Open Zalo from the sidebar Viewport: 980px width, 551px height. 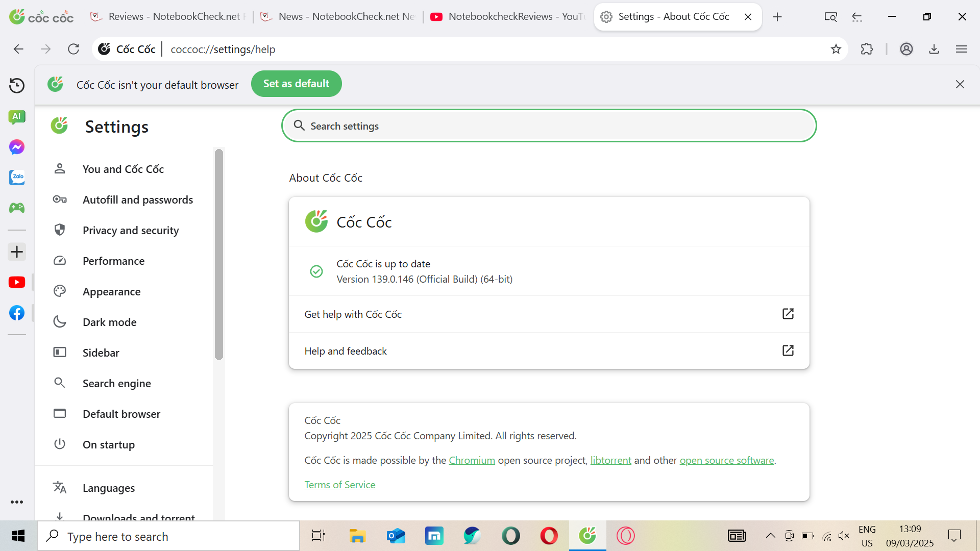[x=17, y=178]
